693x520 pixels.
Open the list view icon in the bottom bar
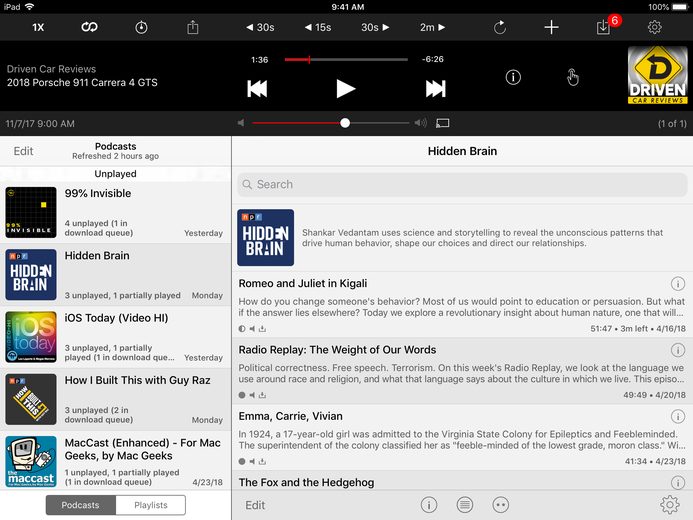click(x=465, y=505)
